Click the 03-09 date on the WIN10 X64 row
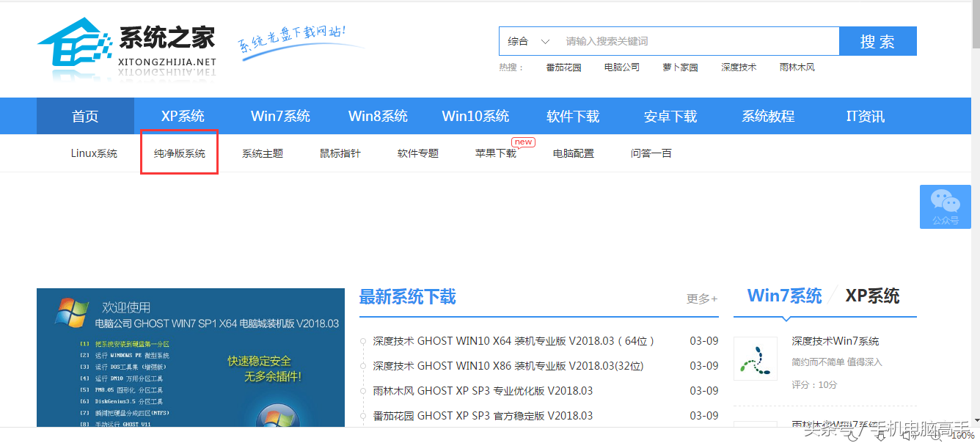This screenshot has width=980, height=443. (x=704, y=341)
